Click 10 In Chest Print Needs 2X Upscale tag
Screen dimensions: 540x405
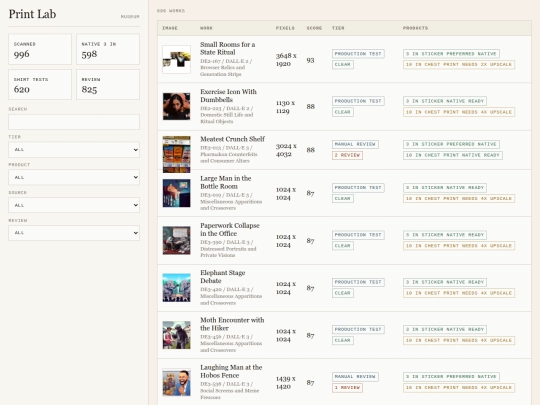click(x=459, y=64)
